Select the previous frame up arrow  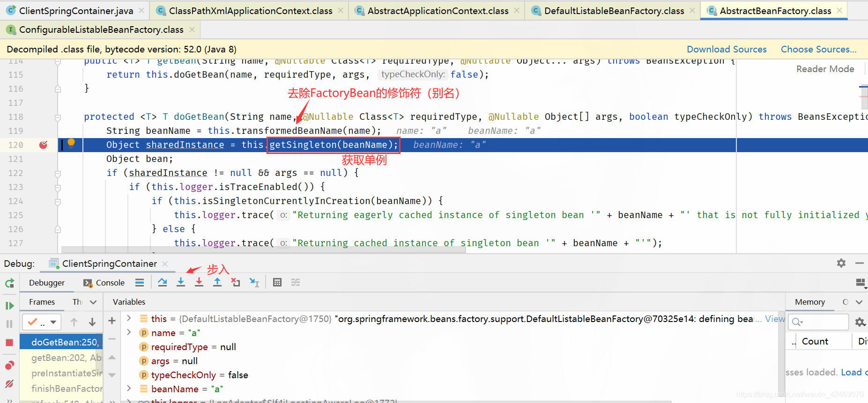(x=74, y=322)
